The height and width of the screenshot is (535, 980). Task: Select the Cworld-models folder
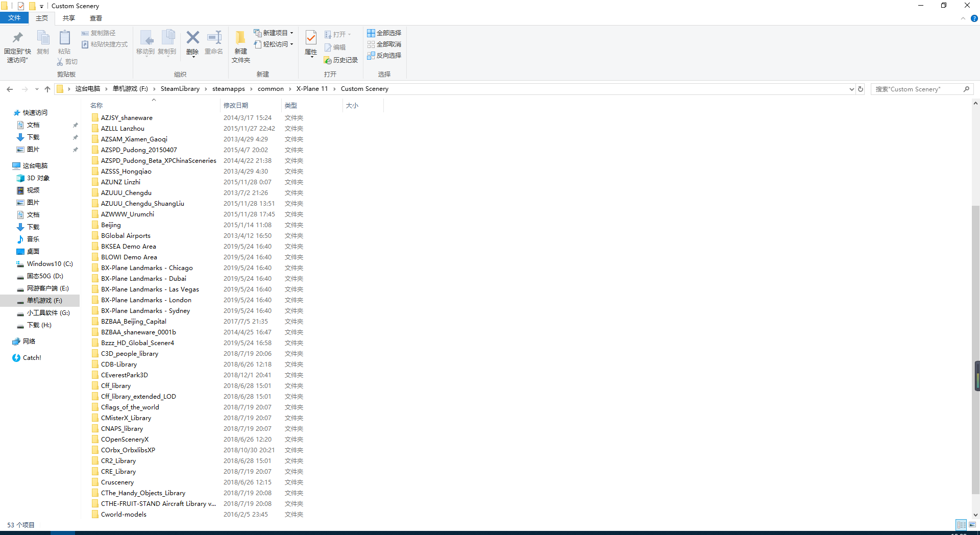(124, 515)
